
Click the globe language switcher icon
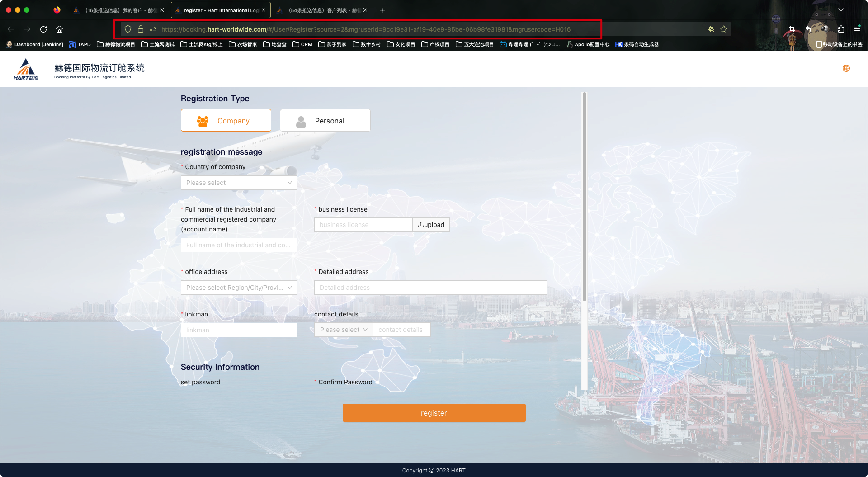coord(846,68)
